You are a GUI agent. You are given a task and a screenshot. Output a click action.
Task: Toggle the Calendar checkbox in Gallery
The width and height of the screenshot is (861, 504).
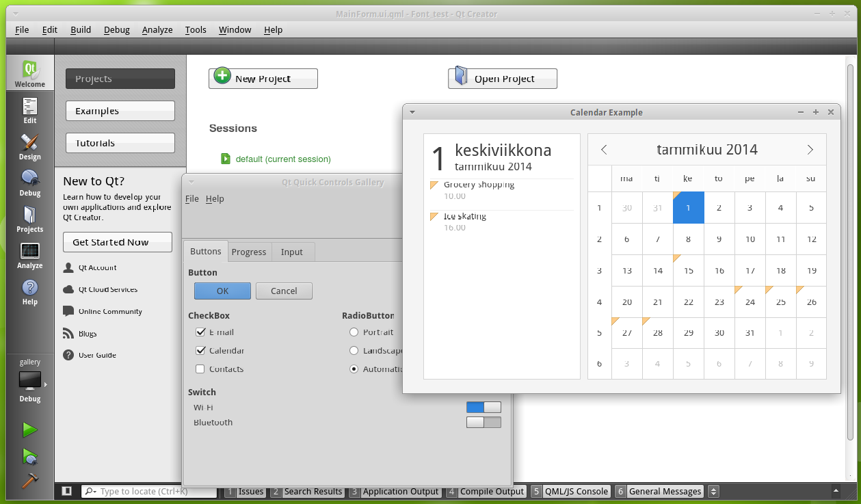coord(200,351)
